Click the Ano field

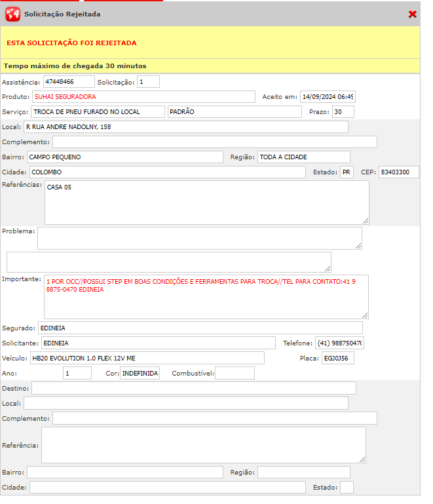(x=77, y=374)
